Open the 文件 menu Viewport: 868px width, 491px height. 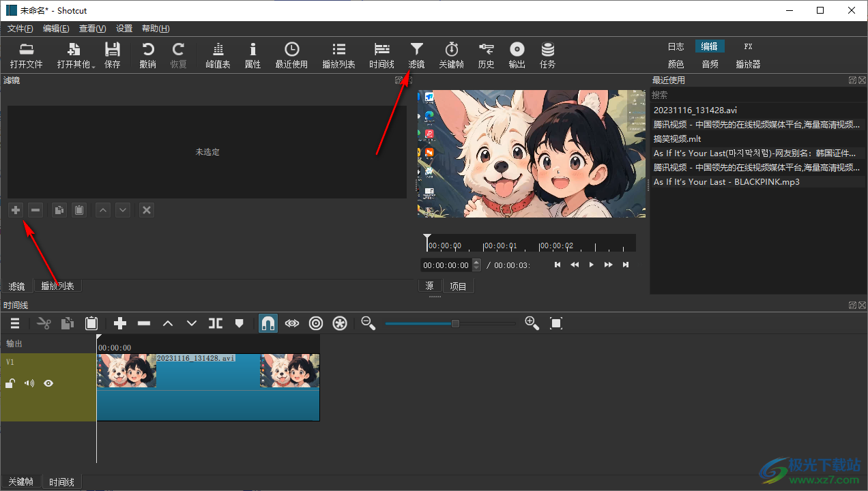(x=20, y=29)
